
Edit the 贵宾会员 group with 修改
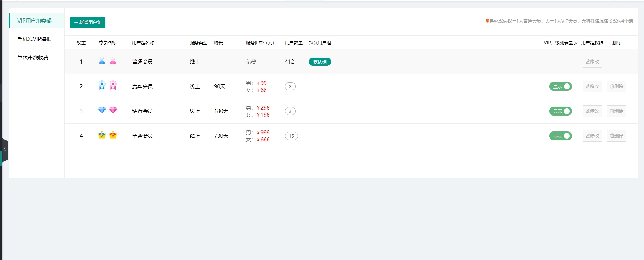[x=592, y=86]
